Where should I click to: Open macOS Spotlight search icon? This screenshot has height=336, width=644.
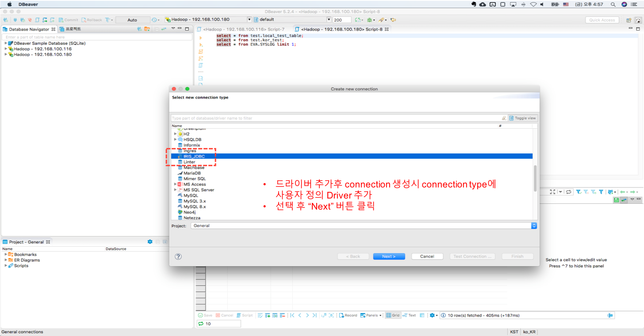(x=613, y=4)
